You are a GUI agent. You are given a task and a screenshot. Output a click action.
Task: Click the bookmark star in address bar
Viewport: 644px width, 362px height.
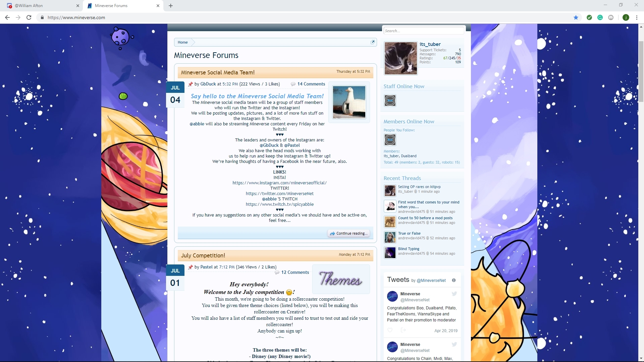point(576,17)
